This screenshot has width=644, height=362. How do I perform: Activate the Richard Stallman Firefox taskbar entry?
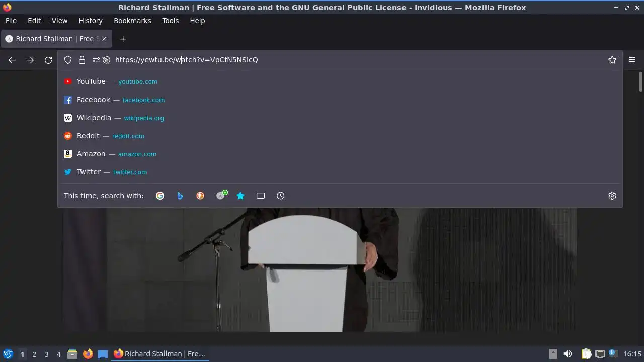[160, 354]
